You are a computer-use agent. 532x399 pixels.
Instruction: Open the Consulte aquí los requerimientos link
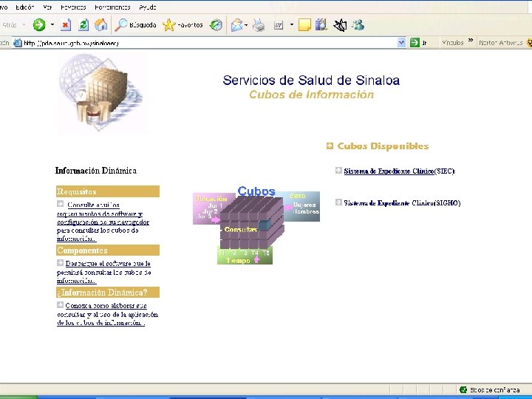tap(103, 222)
